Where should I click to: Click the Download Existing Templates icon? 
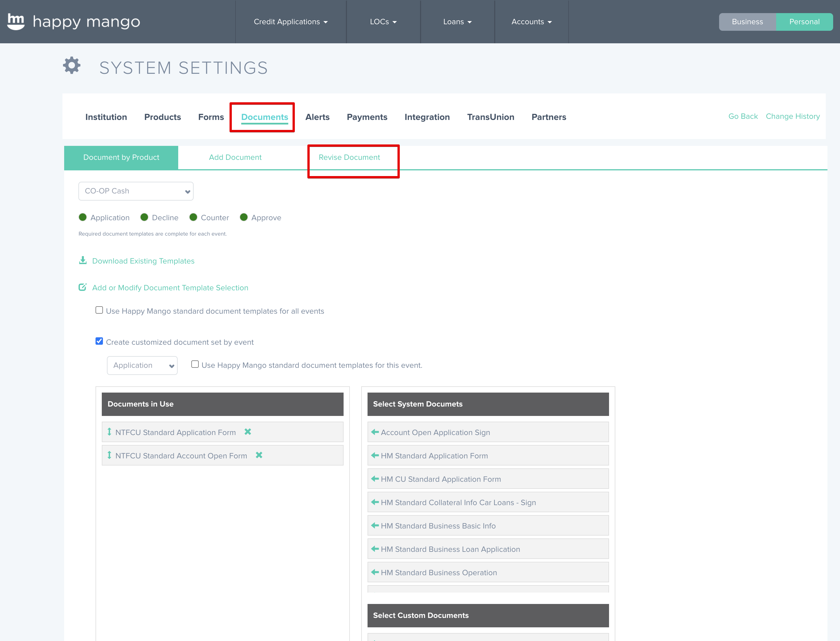point(83,261)
